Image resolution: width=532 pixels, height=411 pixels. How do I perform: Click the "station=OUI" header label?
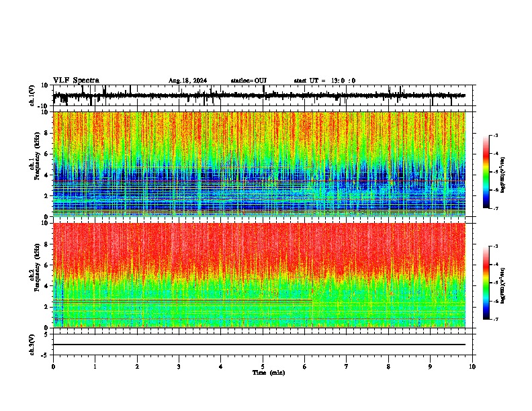click(x=249, y=81)
